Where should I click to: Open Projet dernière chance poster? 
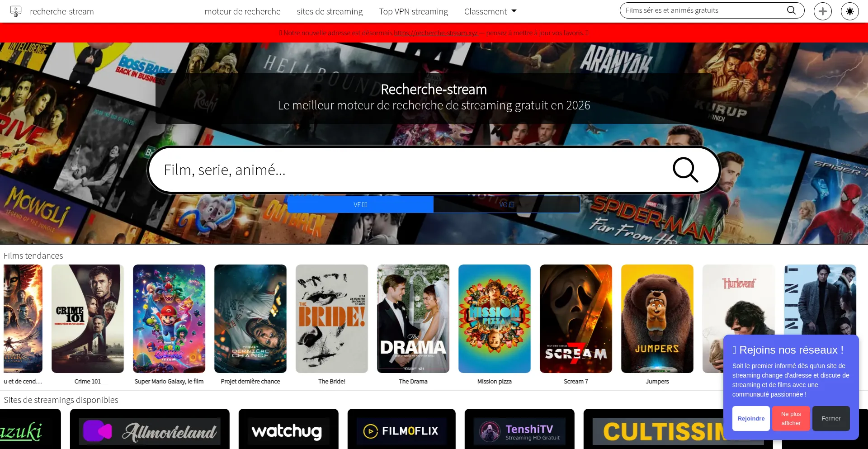pyautogui.click(x=250, y=319)
